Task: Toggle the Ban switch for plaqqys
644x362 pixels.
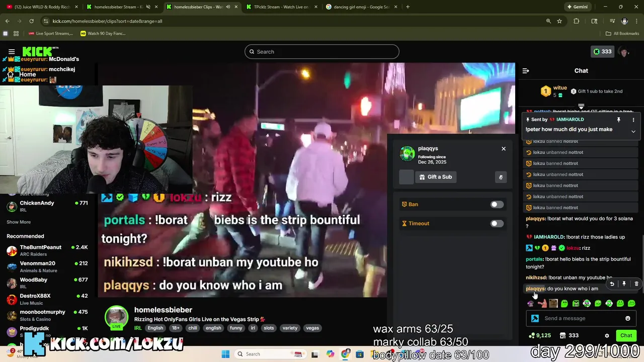Action: (497, 204)
